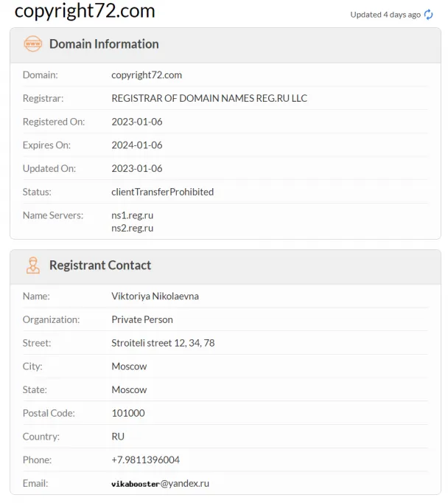Viewport: 448px width, 503px height.
Task: Click name server ns1.reg.ru
Action: click(x=133, y=215)
